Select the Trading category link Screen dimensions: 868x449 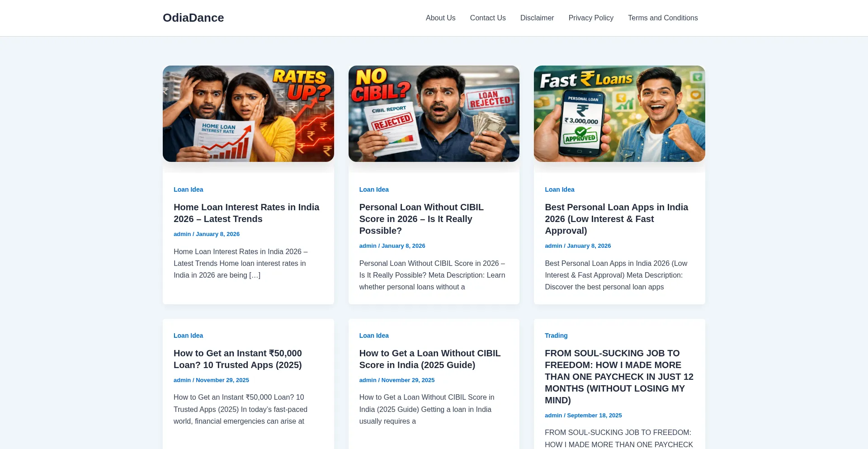tap(556, 336)
